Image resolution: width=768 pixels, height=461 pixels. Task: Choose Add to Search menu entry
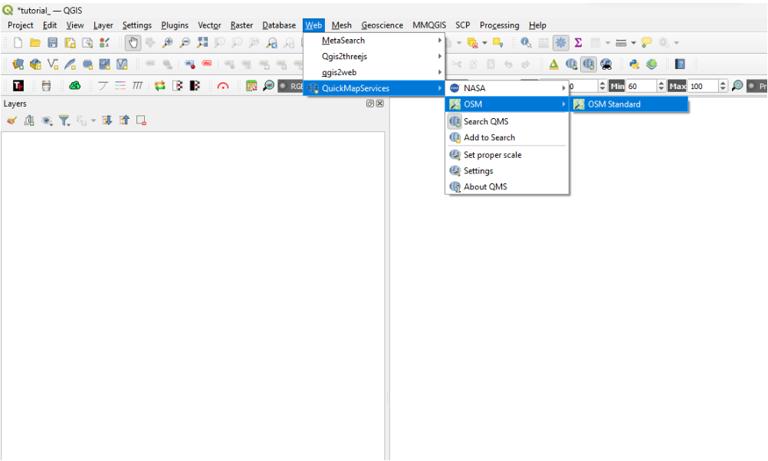[x=507, y=138]
